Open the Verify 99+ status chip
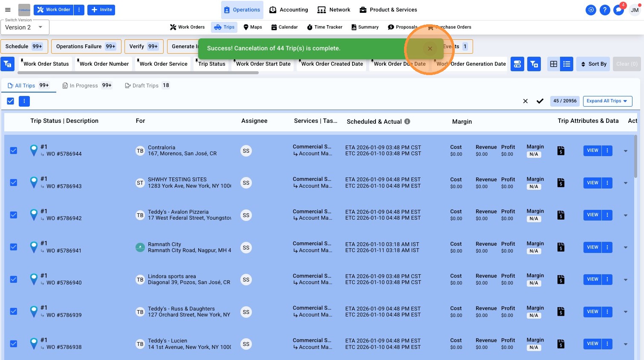644x360 pixels. (x=144, y=46)
